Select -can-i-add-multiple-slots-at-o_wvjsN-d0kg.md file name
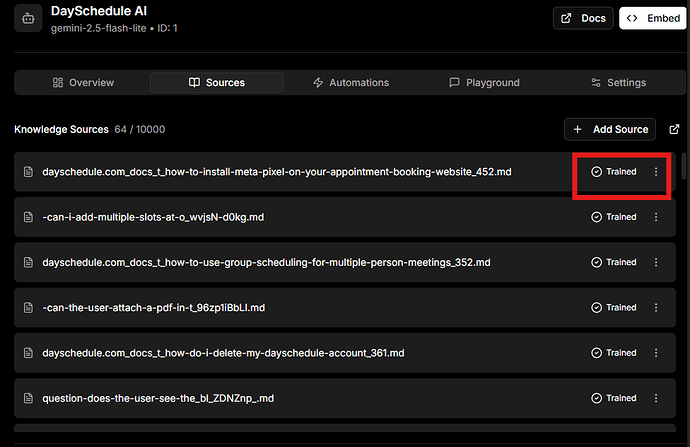Screen dimensions: 690x447 [x=153, y=217]
